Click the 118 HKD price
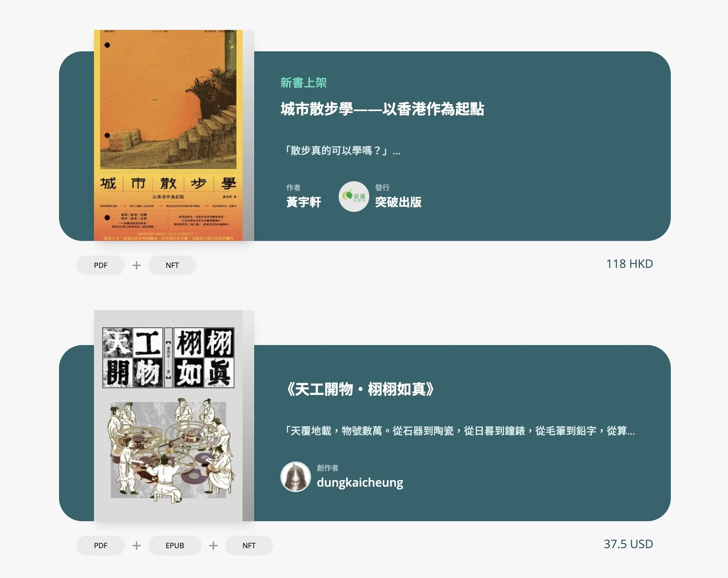This screenshot has width=728, height=578. click(x=629, y=264)
